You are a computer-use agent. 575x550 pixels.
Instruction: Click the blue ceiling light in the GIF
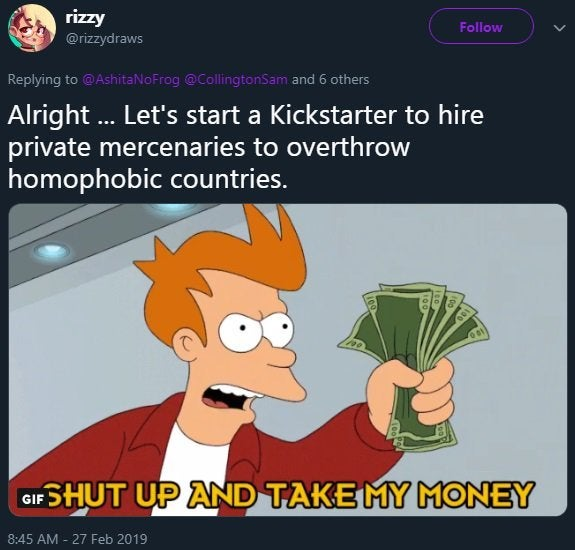pos(51,252)
